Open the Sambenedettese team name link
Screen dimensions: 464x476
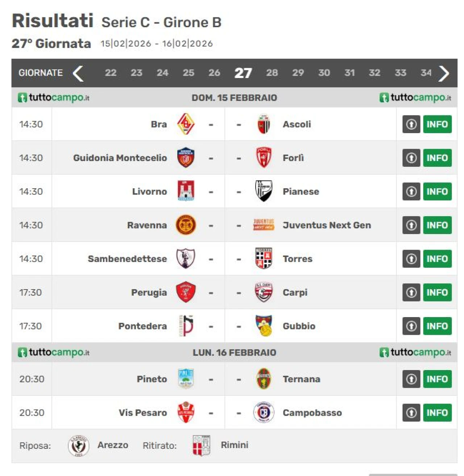coord(127,259)
